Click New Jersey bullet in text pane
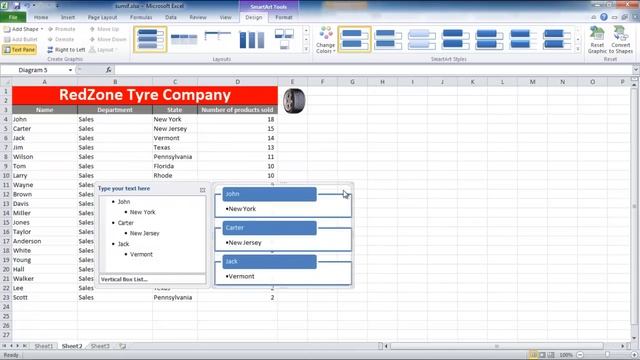 click(144, 233)
